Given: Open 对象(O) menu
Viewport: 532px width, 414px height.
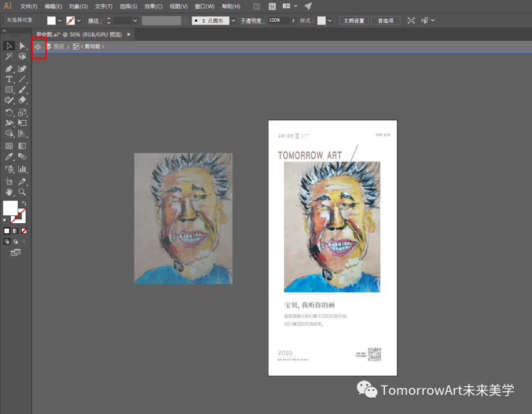Looking at the screenshot, I should pyautogui.click(x=78, y=6).
